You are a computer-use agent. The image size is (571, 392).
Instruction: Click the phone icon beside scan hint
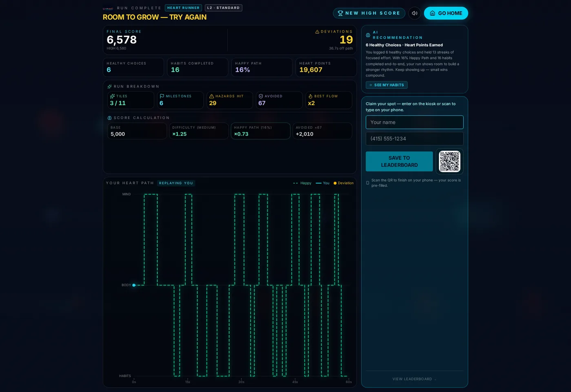[x=367, y=183]
